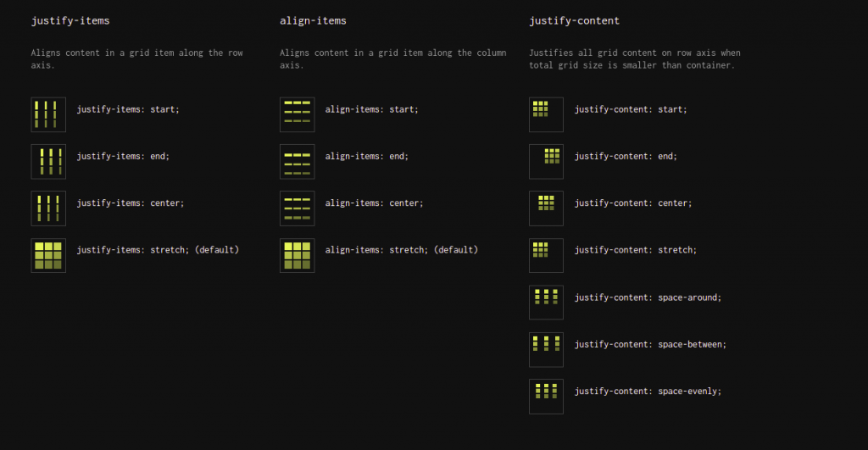Click the justify-items: center; code label

click(x=130, y=203)
